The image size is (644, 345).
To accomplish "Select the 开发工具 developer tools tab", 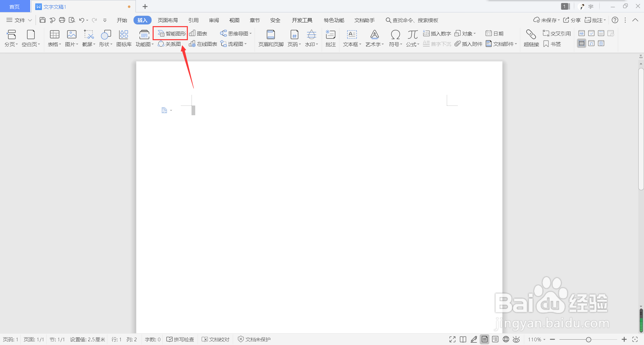I will 302,20.
